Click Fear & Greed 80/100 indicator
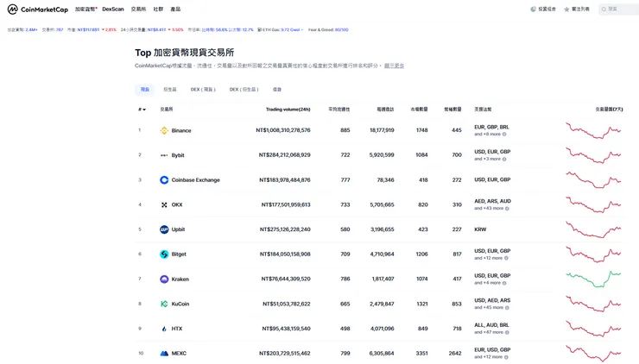 point(328,29)
